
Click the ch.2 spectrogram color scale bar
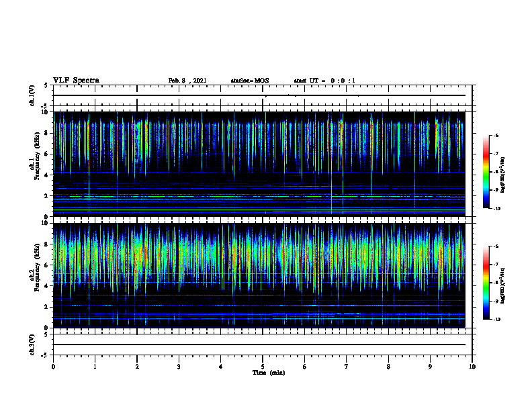coord(486,283)
